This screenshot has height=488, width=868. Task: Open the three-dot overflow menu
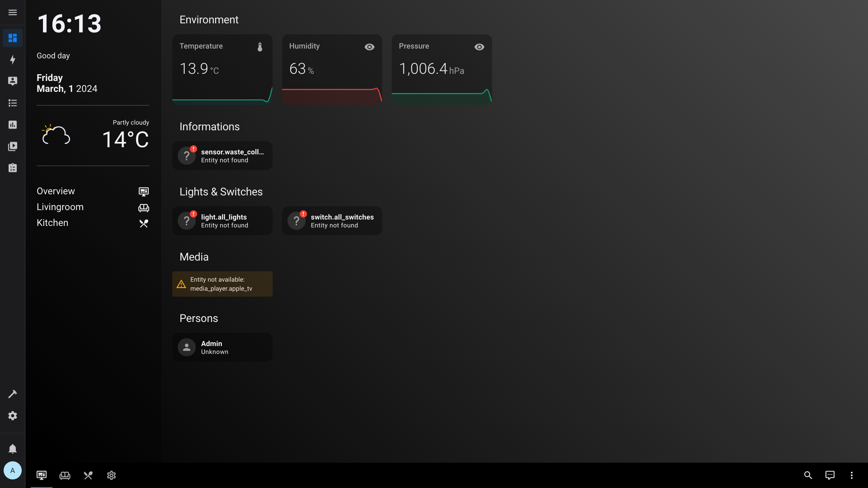point(851,475)
